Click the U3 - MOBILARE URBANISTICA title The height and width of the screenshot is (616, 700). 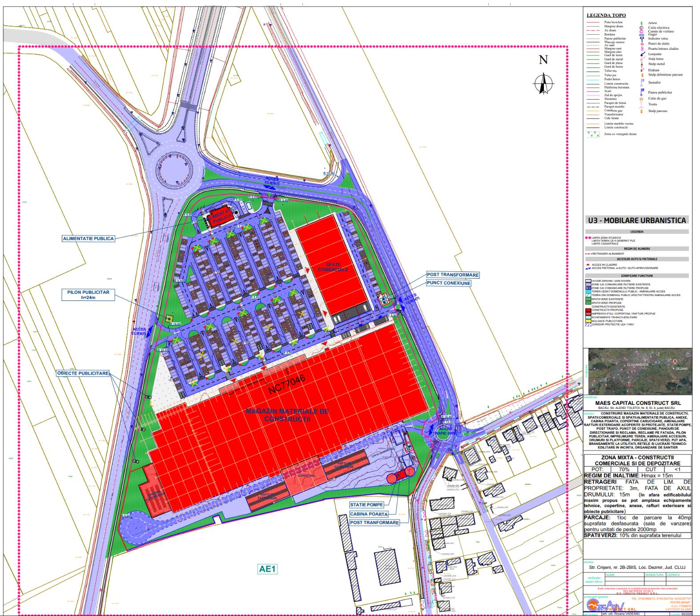tap(637, 220)
